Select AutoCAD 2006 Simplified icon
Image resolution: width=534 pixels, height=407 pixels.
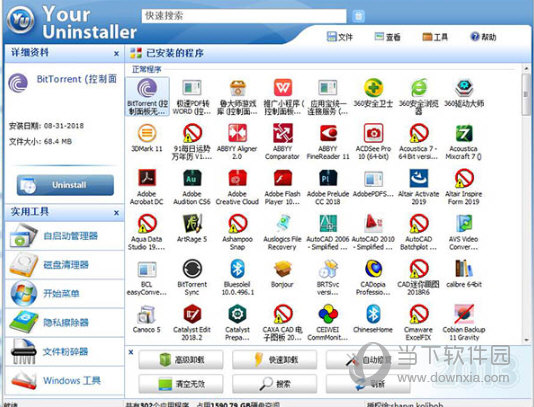(328, 223)
